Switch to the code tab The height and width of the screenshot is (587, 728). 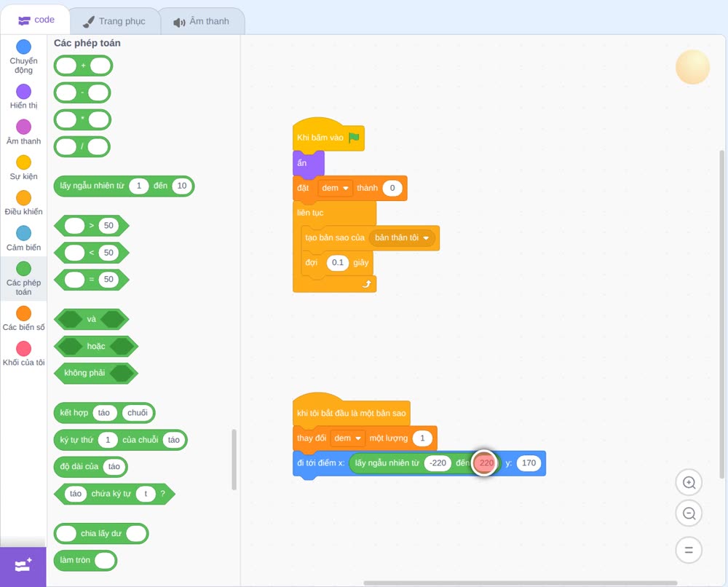coord(36,20)
